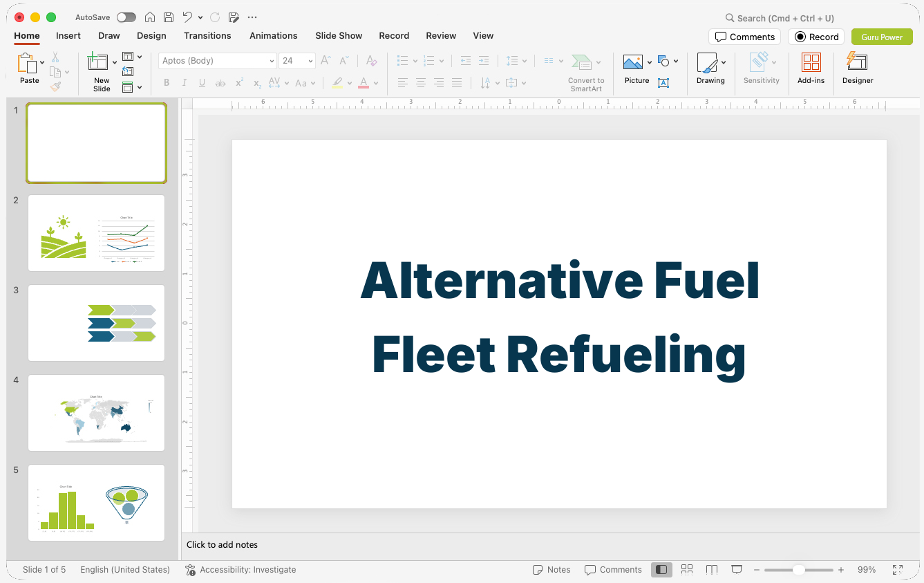Viewport: 924px width, 583px height.
Task: Click the save-with-pencil icon in the title bar
Action: tap(234, 17)
